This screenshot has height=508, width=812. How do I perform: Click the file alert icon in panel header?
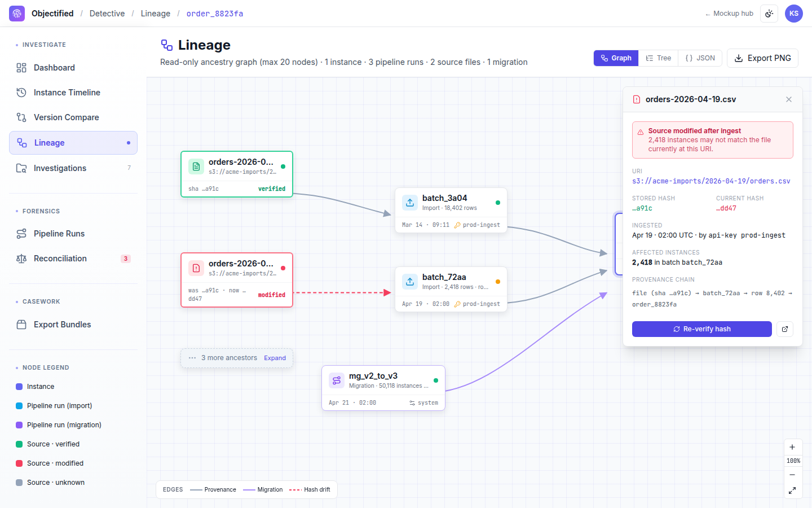click(x=637, y=99)
